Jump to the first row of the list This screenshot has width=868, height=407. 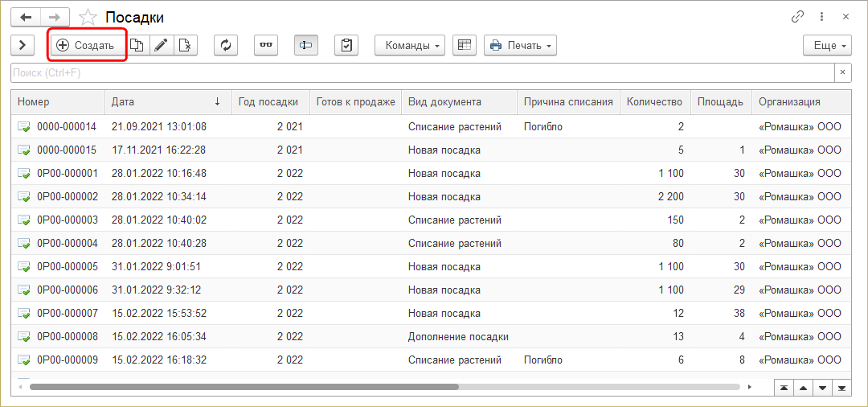(x=784, y=387)
